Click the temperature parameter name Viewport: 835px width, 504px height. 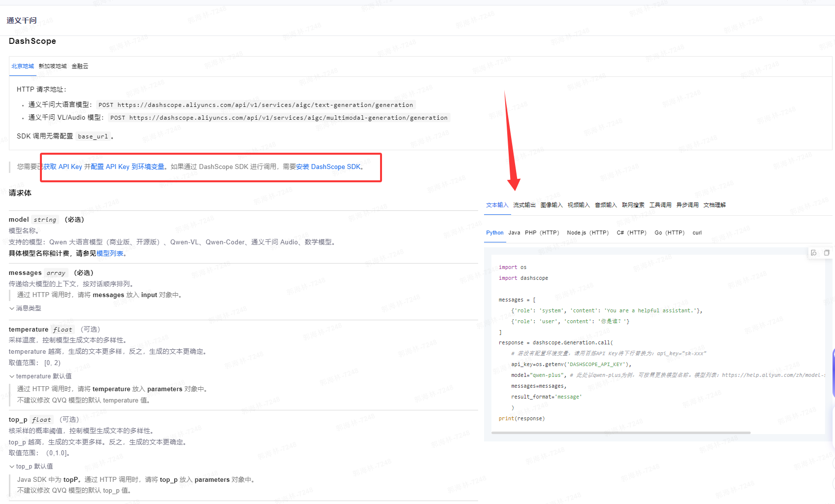click(x=29, y=330)
